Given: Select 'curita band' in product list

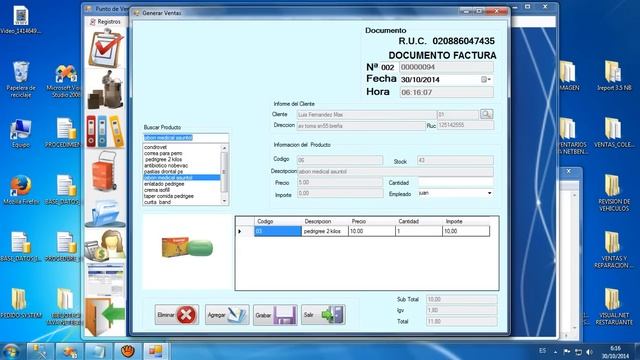Looking at the screenshot, I should 157,202.
